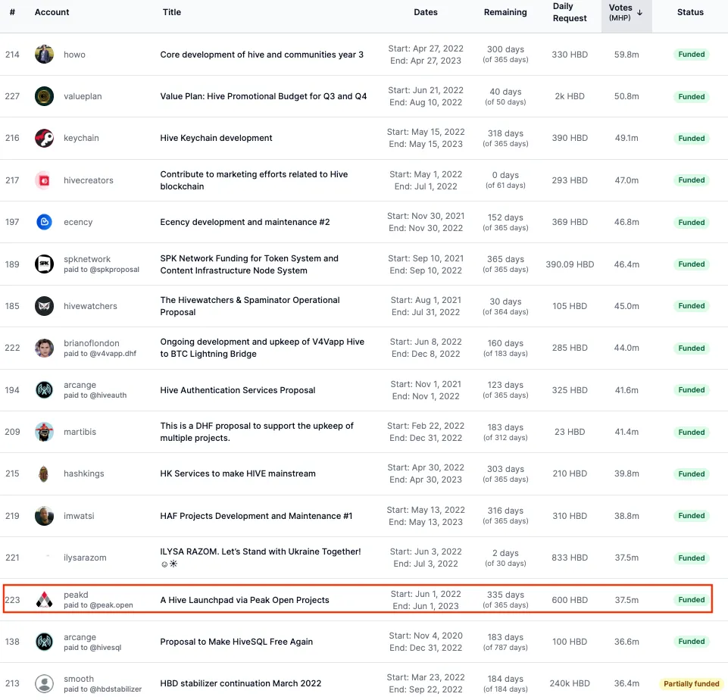Open 'HAF Projects Development and Maintenance #1'
The image size is (728, 700).
click(256, 516)
